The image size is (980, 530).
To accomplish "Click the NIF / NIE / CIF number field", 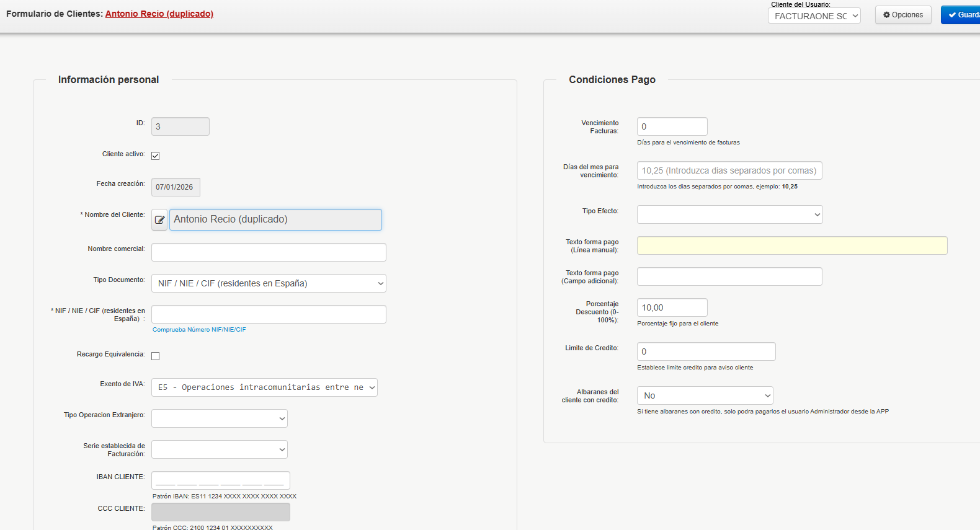I will 269,314.
